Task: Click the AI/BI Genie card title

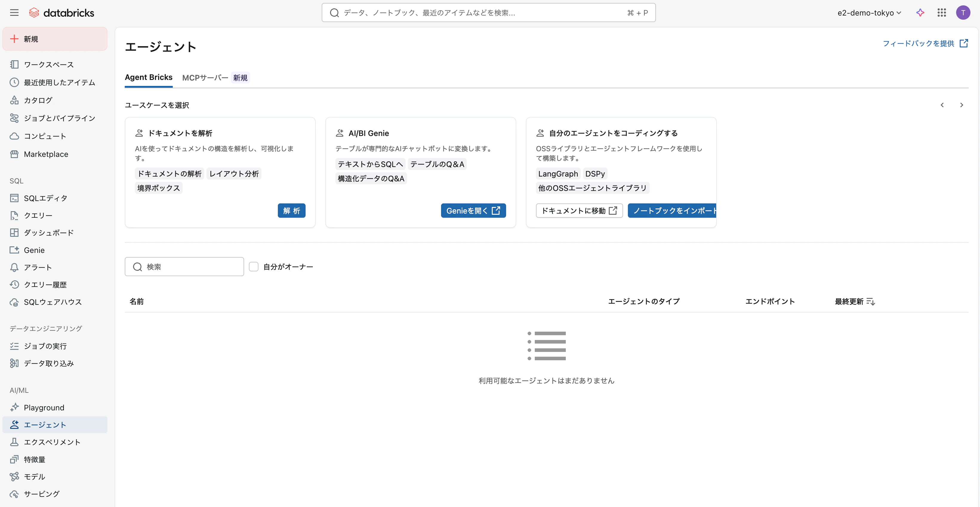Action: tap(369, 133)
